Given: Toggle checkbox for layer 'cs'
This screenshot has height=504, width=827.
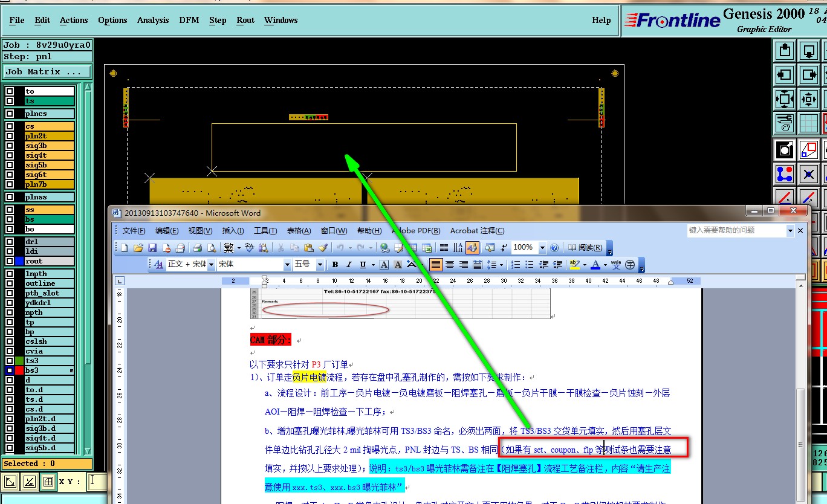Looking at the screenshot, I should [9, 126].
